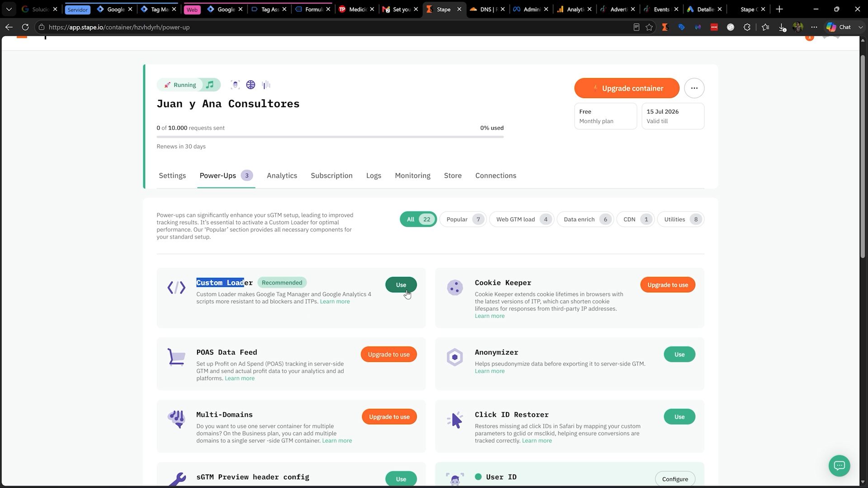Bookmark page with the star icon
This screenshot has height=488, width=868.
(649, 27)
